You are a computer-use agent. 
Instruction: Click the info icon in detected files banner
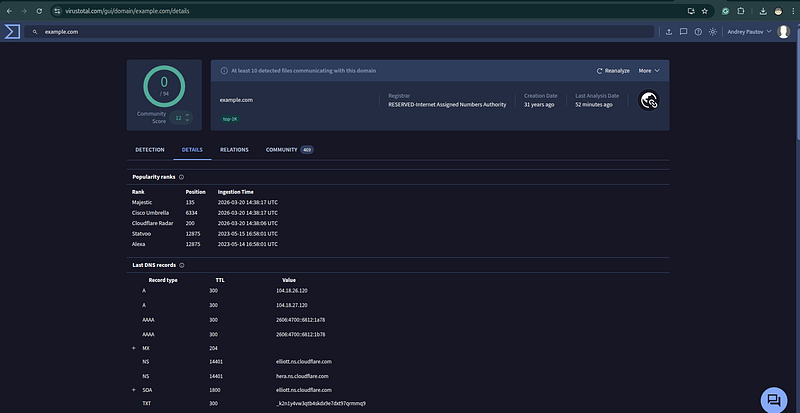pos(224,71)
